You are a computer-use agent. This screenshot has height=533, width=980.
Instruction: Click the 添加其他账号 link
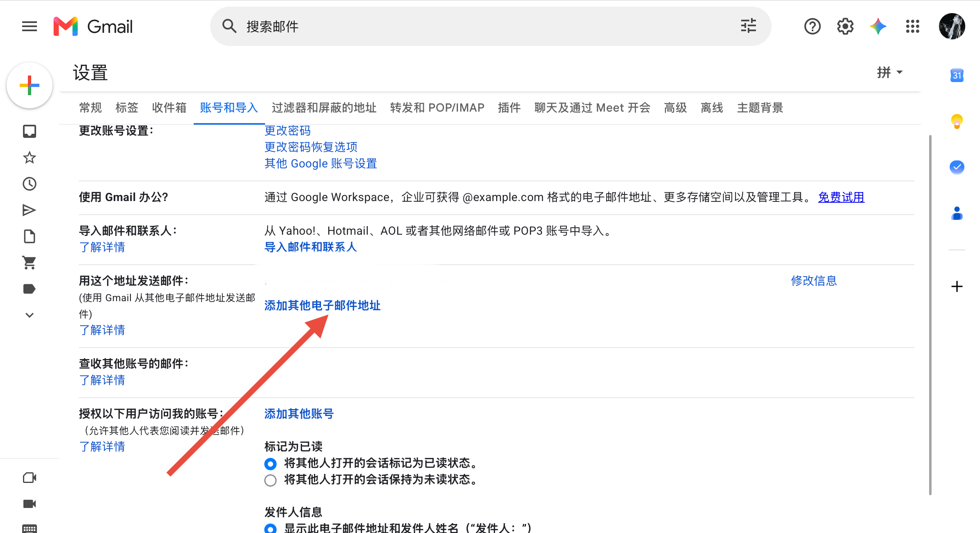[x=299, y=414]
